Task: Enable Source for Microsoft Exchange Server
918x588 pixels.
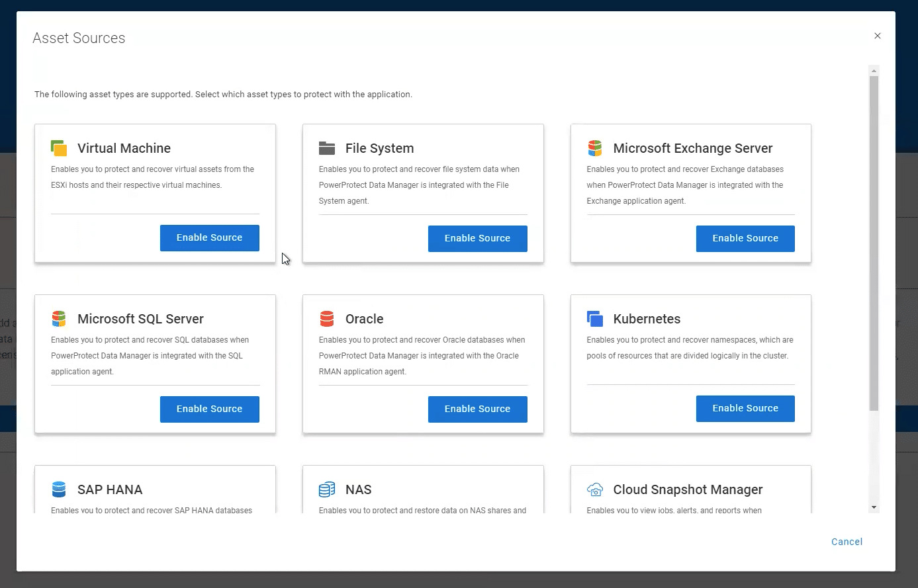Action: pyautogui.click(x=745, y=239)
